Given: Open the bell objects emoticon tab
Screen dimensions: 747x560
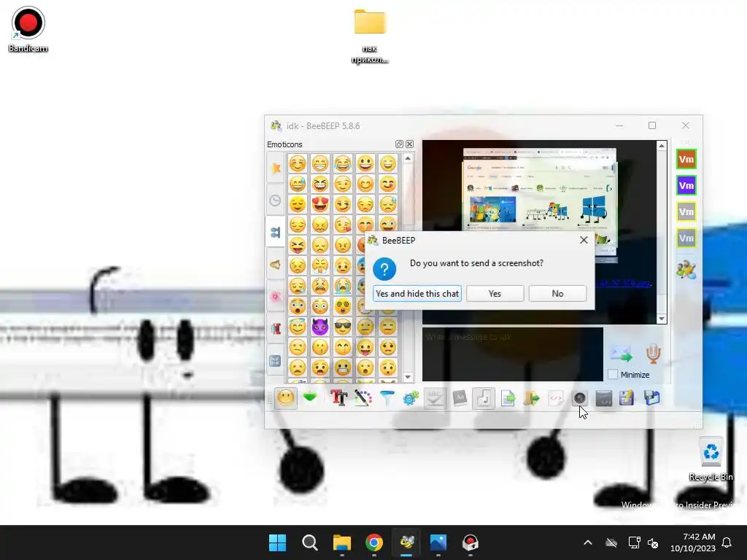Looking at the screenshot, I should pos(275,265).
